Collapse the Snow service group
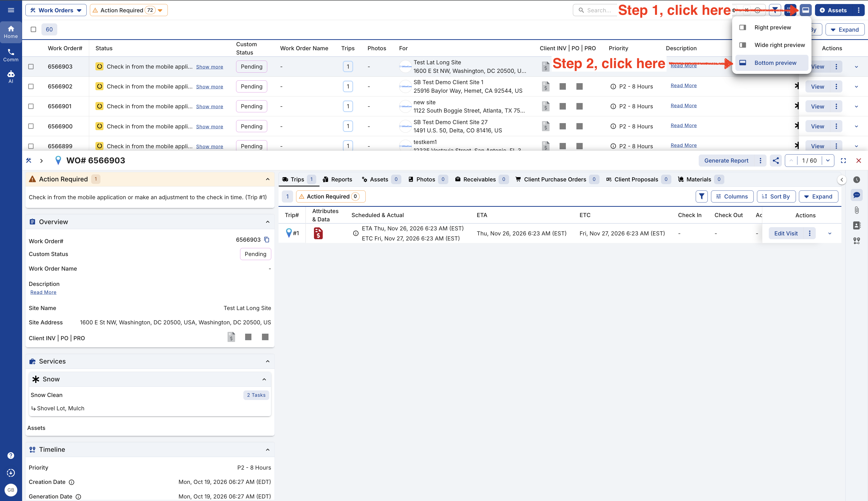This screenshot has width=868, height=501. tap(264, 379)
